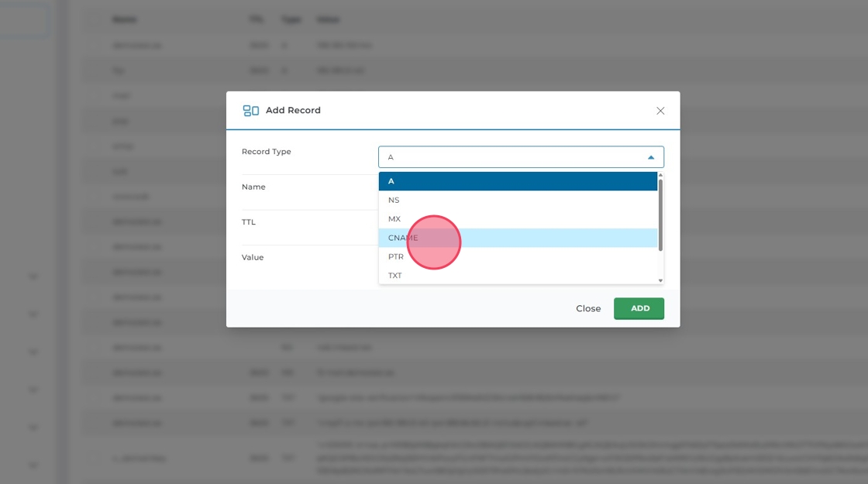
Task: Select CNAME from the dropdown list
Action: (x=518, y=238)
